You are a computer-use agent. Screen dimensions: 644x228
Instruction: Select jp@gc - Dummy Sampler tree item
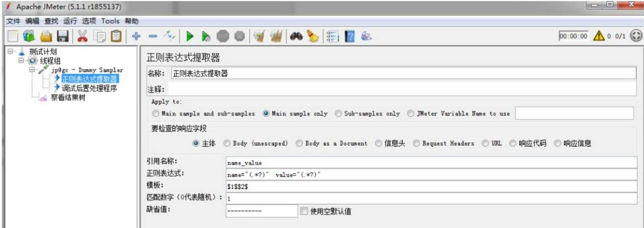pyautogui.click(x=87, y=70)
